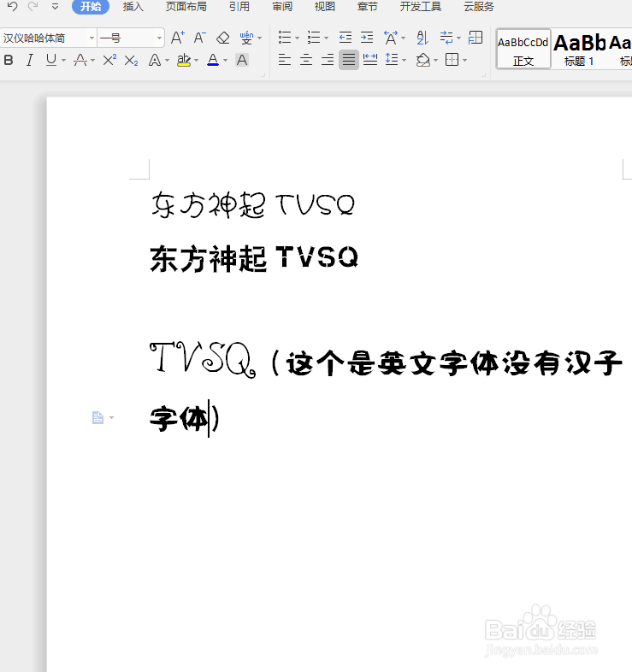Center align the text
This screenshot has height=672, width=632.
coord(305,60)
